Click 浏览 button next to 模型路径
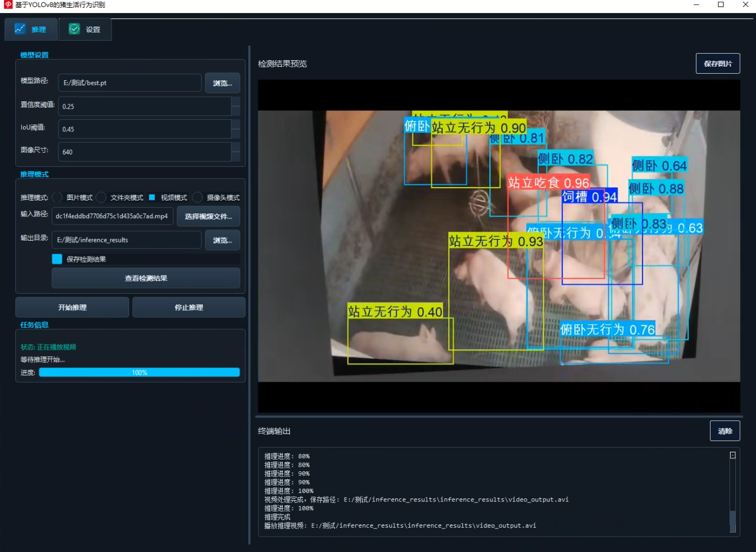 [222, 83]
